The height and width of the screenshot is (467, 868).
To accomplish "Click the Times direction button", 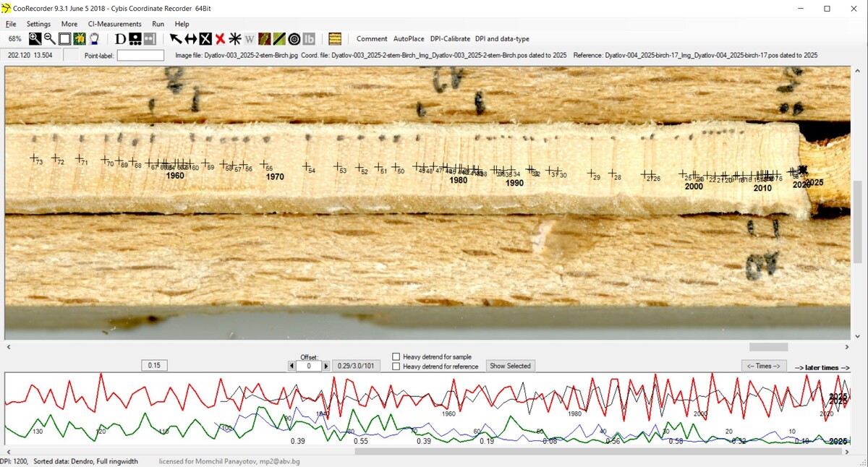I will (764, 367).
